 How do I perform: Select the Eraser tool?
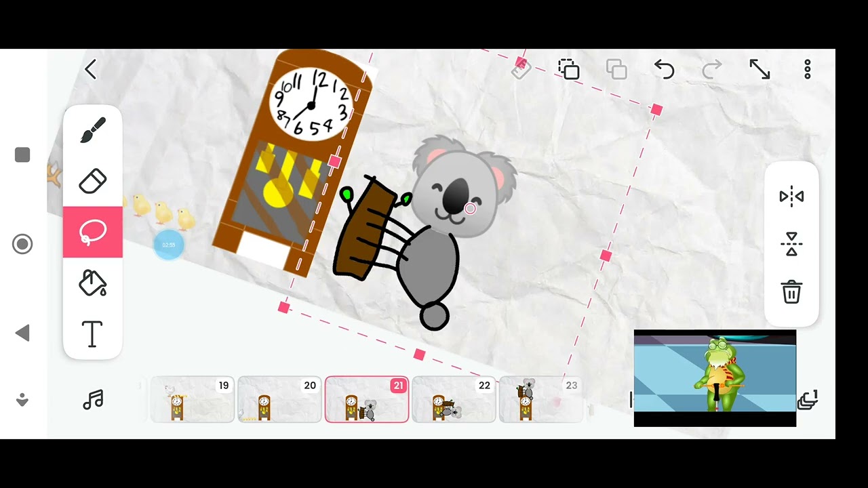[93, 181]
